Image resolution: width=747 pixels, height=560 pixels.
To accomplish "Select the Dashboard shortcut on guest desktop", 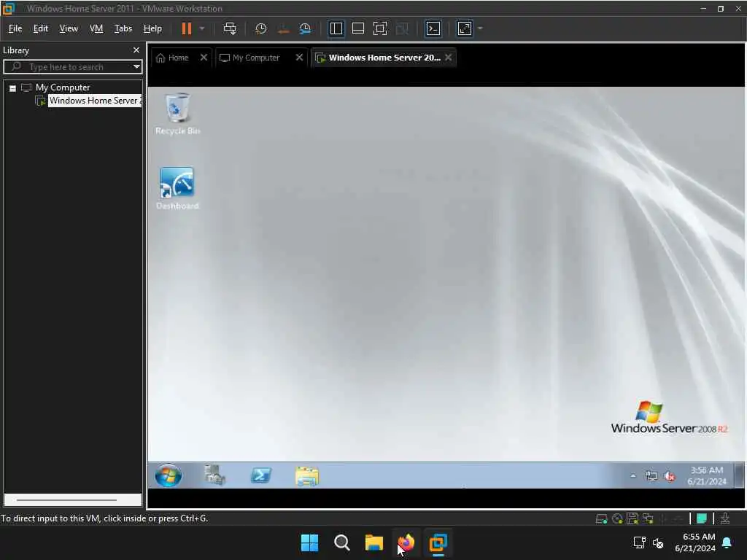I will 177,188.
